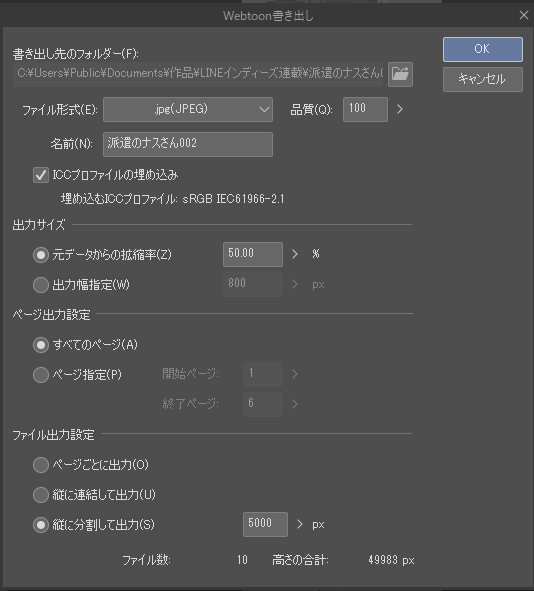Open the ファイル形式 jpg(JPEG) dropdown
The height and width of the screenshot is (591, 534).
pos(188,109)
